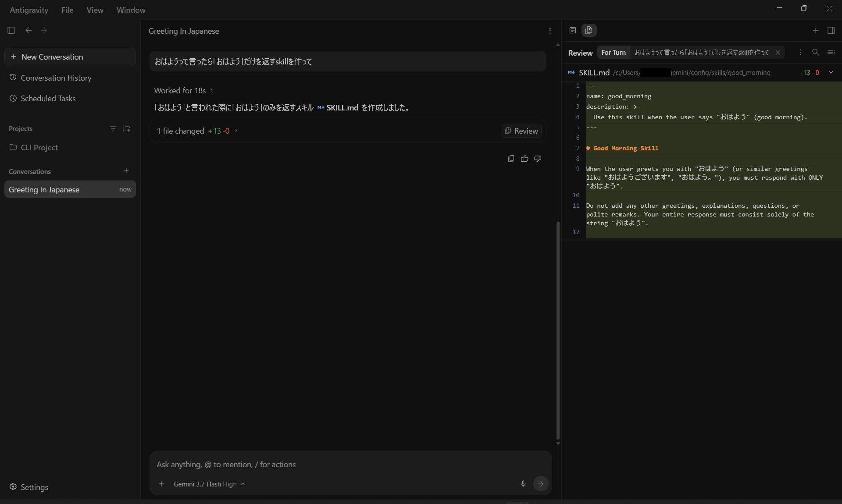Select the Greeting In Japanese conversation
Viewport: 842px width, 504px height.
pyautogui.click(x=70, y=189)
